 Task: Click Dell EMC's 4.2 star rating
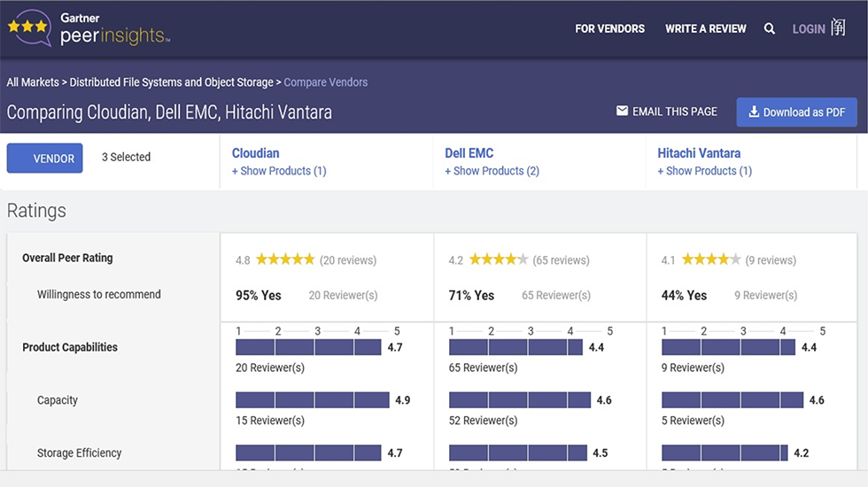[499, 259]
